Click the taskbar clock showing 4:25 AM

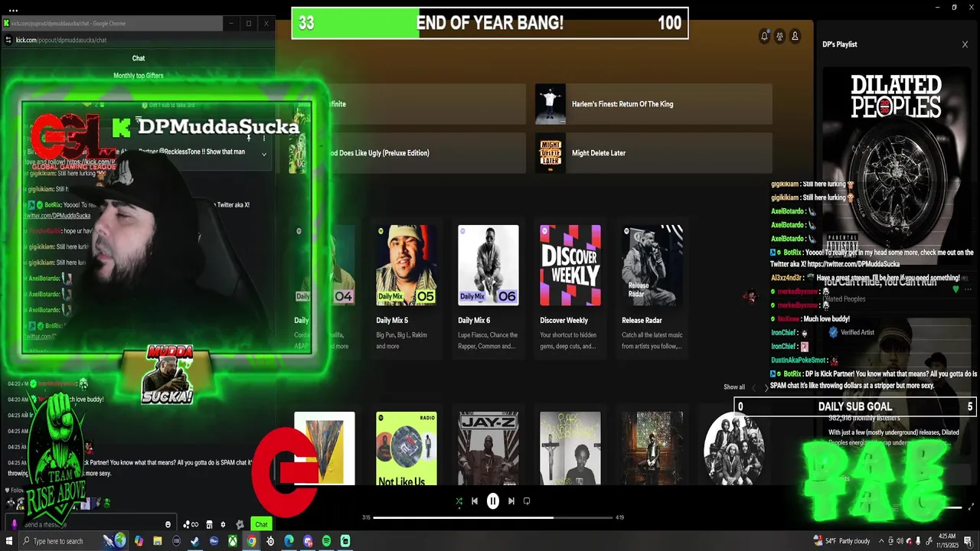[947, 541]
